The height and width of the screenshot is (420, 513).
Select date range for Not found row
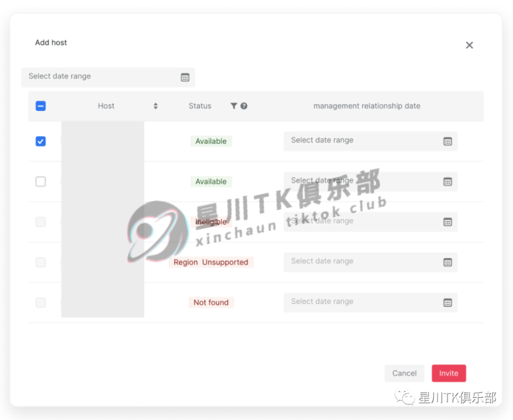pos(370,302)
